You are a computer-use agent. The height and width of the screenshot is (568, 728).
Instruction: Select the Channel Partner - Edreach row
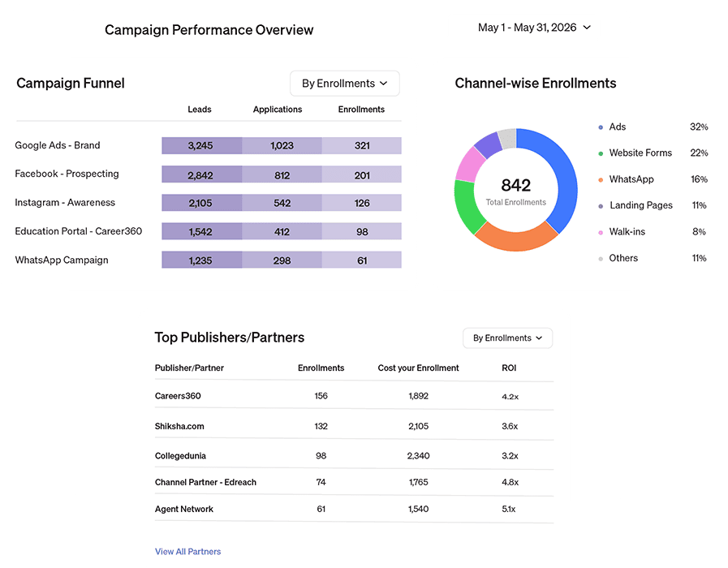click(x=354, y=482)
